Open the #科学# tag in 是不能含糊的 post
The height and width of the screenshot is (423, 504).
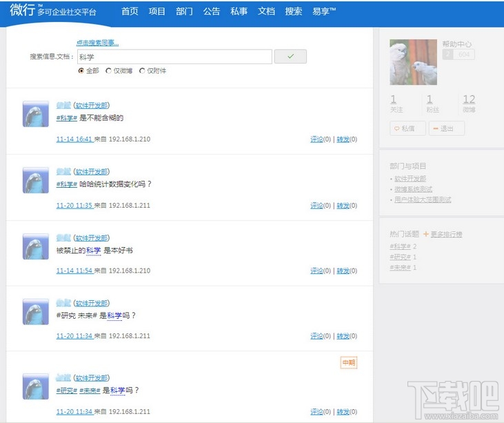[67, 118]
